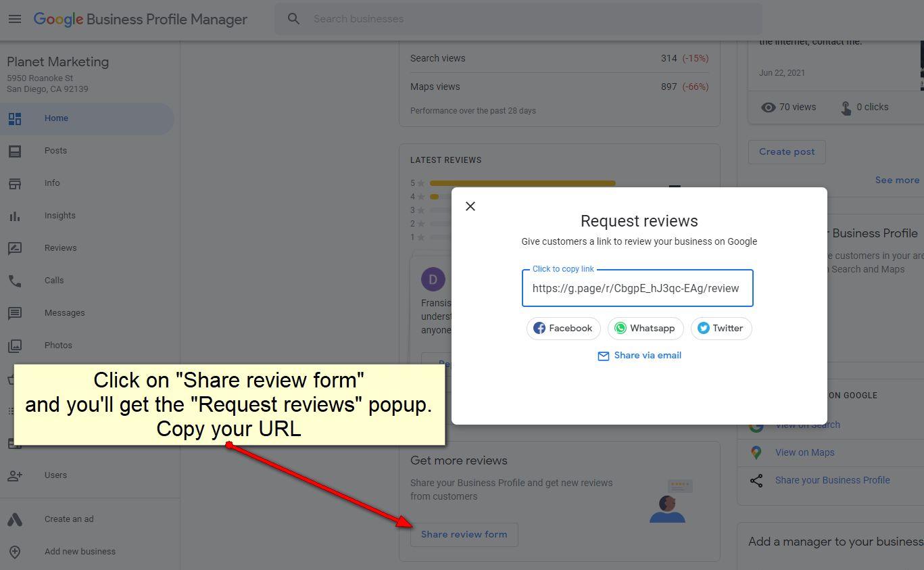Click the 70 views eye icon
Viewport: 924px width, 570px height.
769,108
